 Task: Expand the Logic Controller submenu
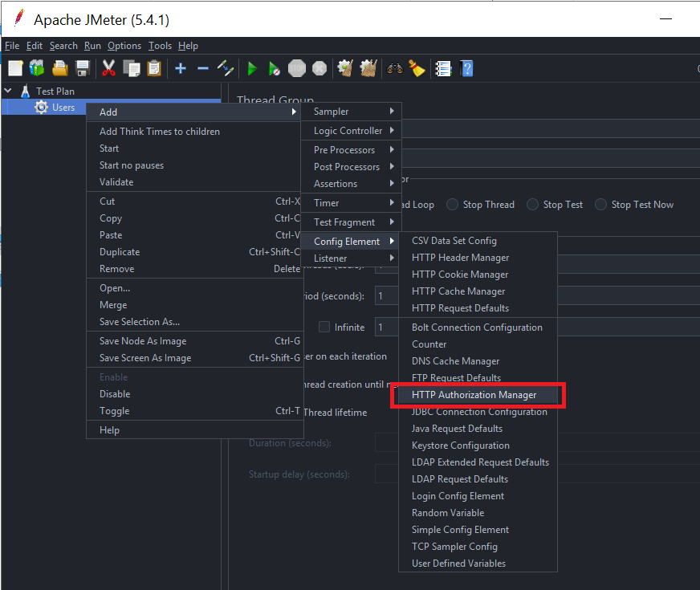coord(352,130)
